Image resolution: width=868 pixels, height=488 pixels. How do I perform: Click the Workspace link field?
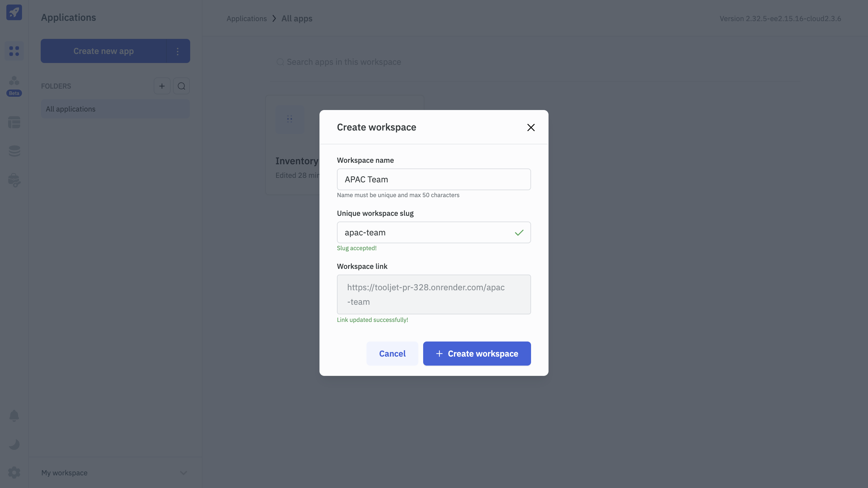[434, 294]
